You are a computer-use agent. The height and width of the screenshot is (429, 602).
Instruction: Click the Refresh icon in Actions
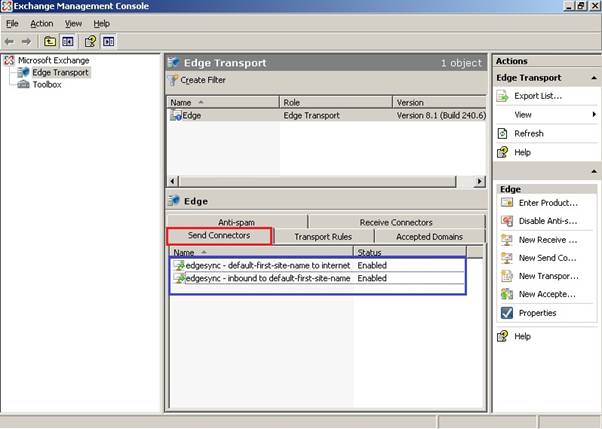pos(502,134)
